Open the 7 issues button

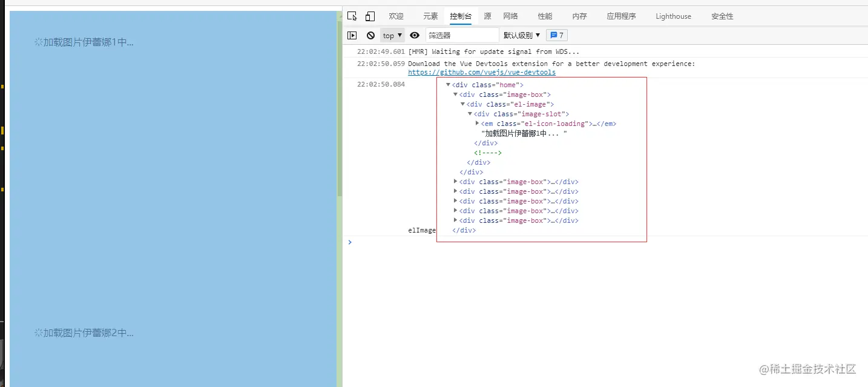557,35
